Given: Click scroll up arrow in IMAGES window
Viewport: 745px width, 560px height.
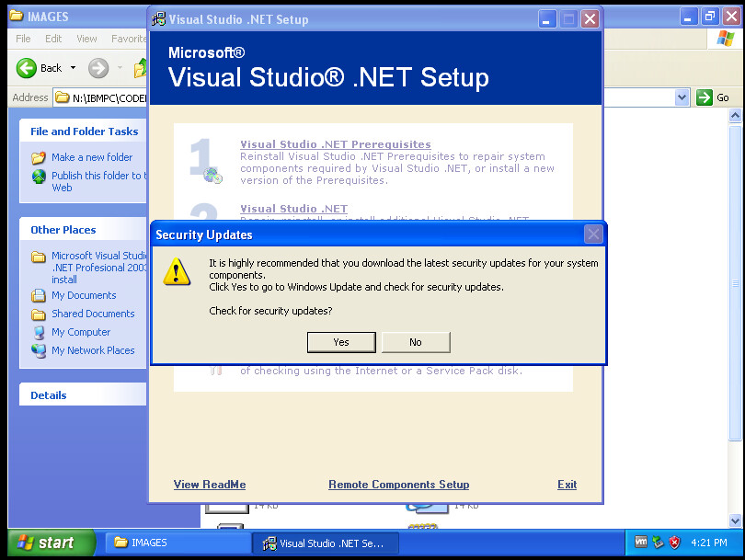Looking at the screenshot, I should coord(735,116).
